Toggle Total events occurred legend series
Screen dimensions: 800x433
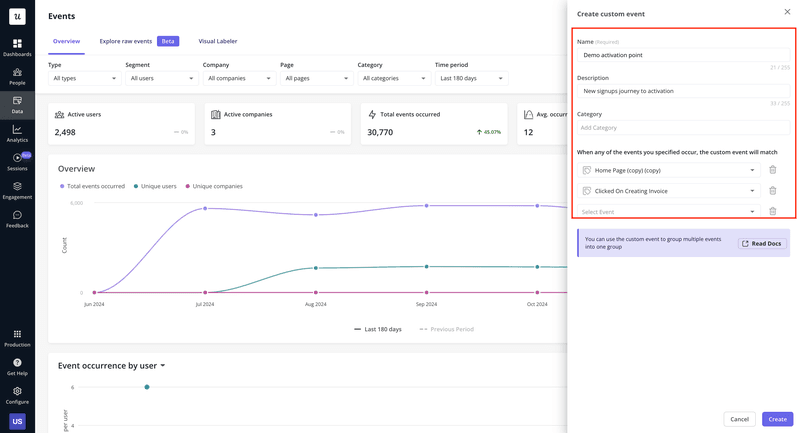[x=92, y=186]
